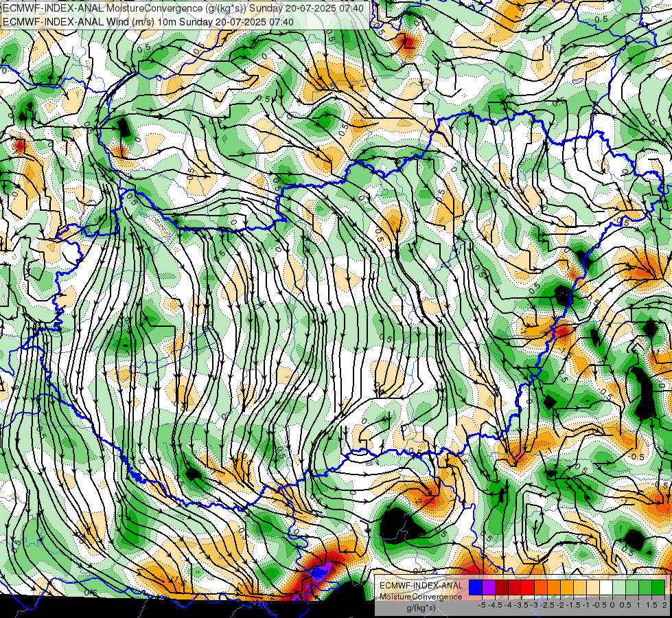Click the -3.5 legend tick value
Viewport: 672px width, 618px height.
click(521, 605)
